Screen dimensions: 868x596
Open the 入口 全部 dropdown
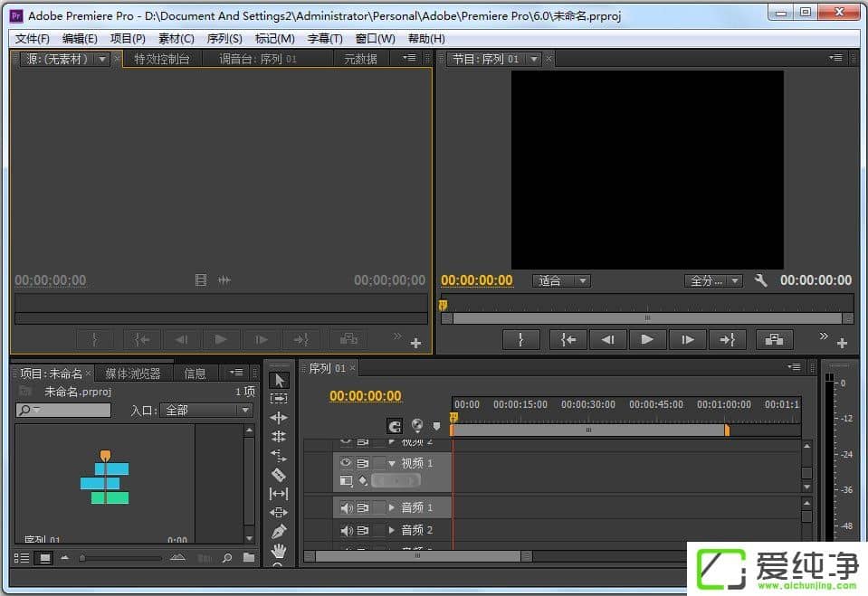[206, 410]
